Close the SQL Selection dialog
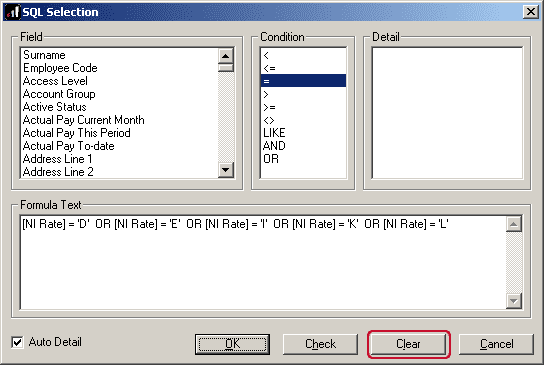The image size is (544, 365). (530, 12)
